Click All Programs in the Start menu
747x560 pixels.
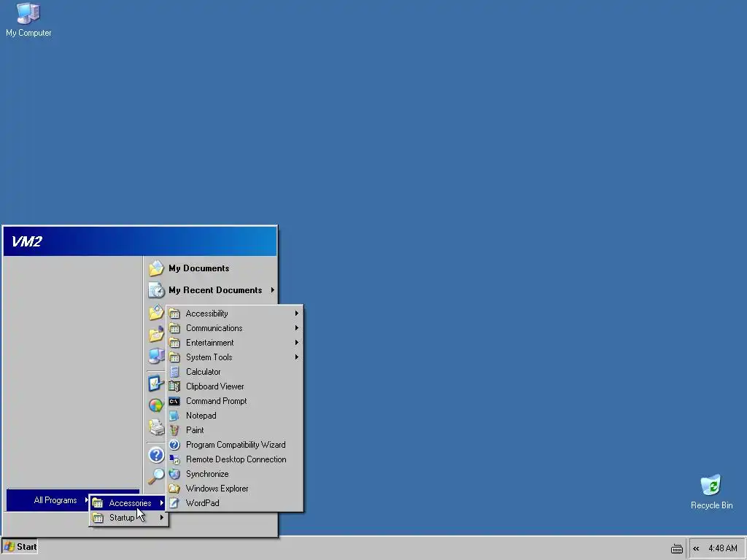click(55, 500)
